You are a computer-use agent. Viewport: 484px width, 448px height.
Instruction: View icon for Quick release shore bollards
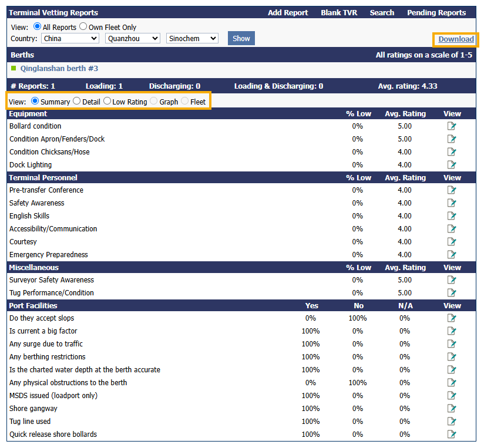pyautogui.click(x=452, y=434)
